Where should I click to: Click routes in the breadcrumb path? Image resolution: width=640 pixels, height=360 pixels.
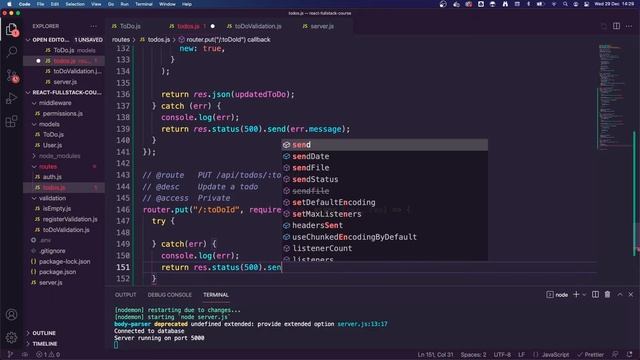coord(120,40)
